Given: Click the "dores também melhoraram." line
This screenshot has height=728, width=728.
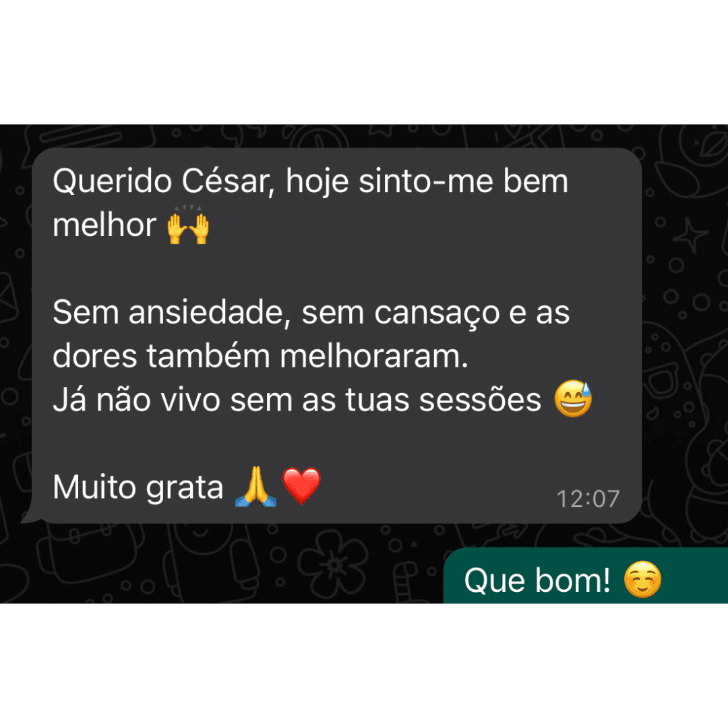Looking at the screenshot, I should pyautogui.click(x=260, y=356).
